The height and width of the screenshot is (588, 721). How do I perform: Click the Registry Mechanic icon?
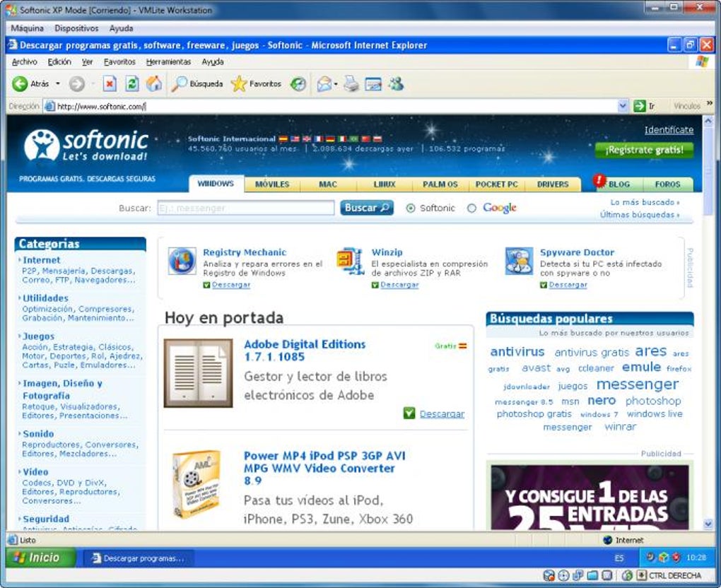182,261
